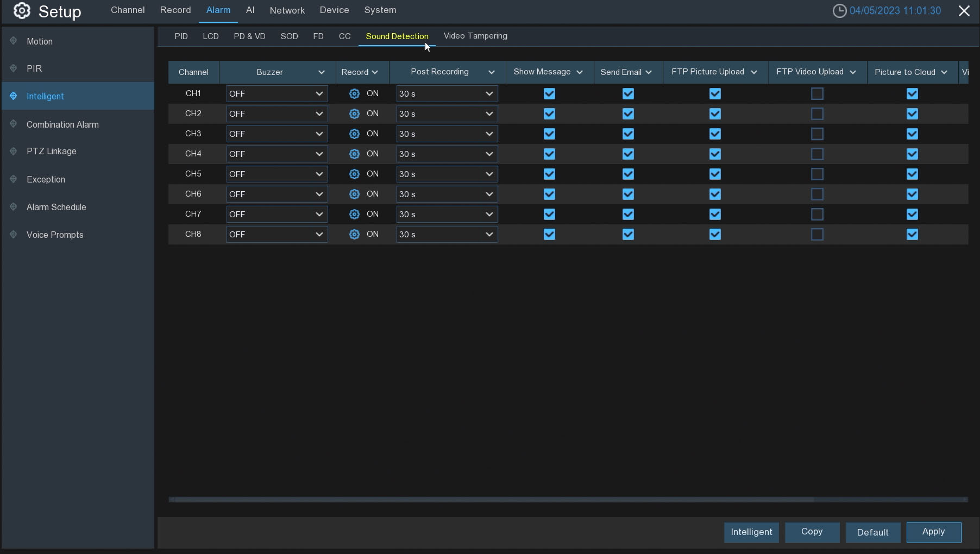Open the System top menu
The width and height of the screenshot is (980, 554).
[x=380, y=10]
